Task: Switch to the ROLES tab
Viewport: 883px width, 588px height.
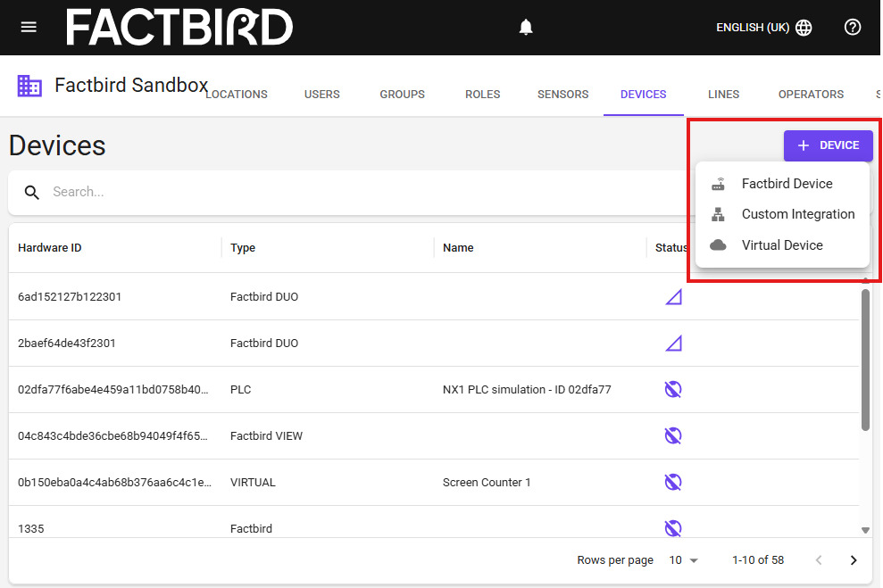Action: 483,95
